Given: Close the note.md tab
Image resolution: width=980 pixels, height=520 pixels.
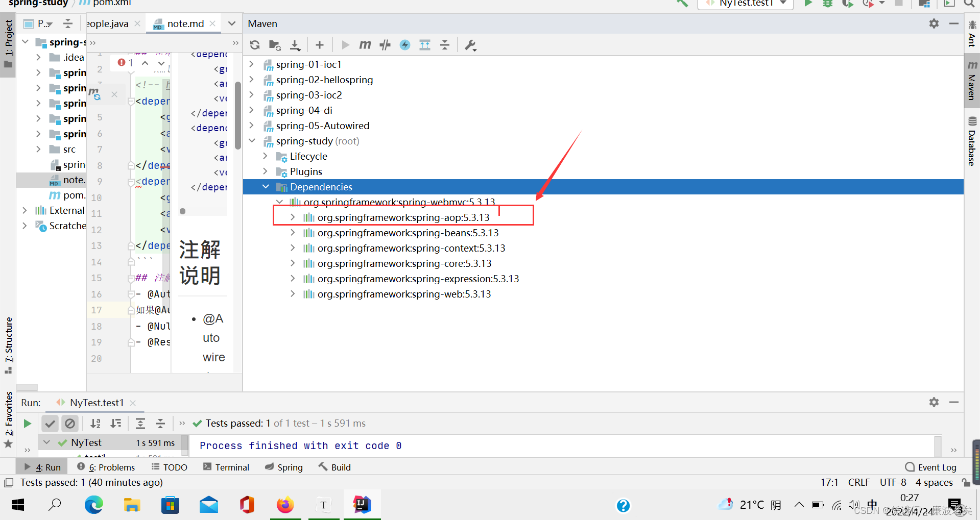Looking at the screenshot, I should coord(212,23).
